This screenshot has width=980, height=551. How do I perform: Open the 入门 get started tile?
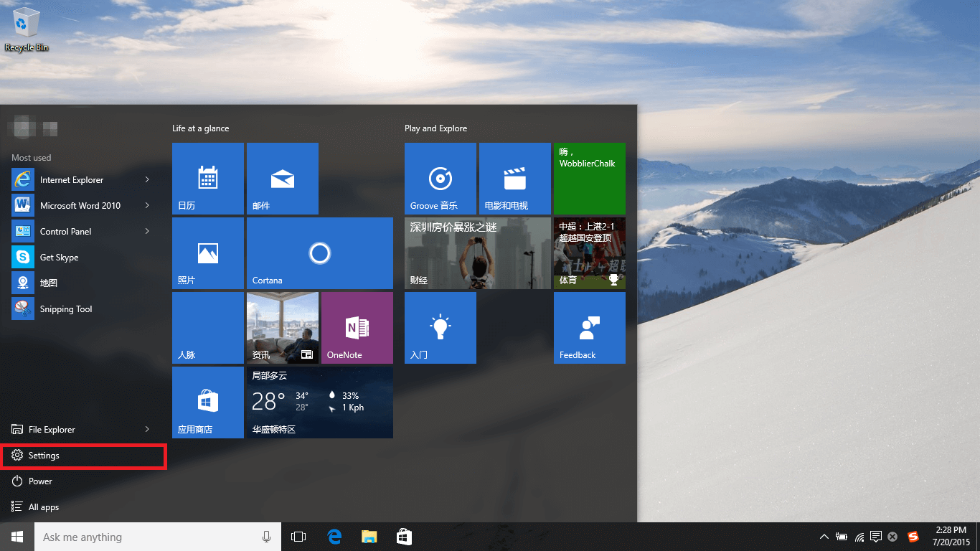pos(440,328)
